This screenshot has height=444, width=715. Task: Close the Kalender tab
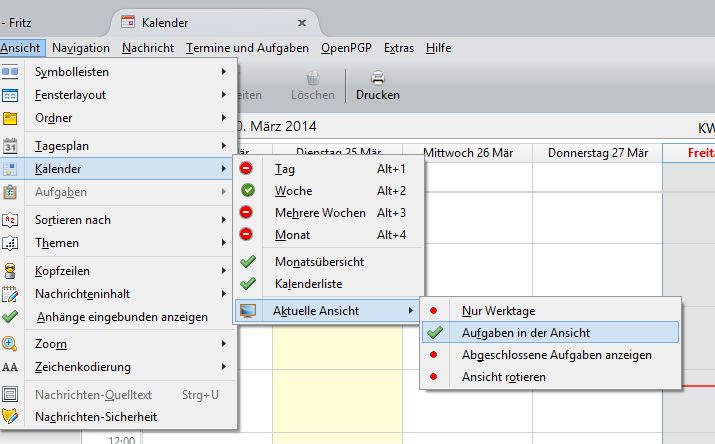pos(302,22)
